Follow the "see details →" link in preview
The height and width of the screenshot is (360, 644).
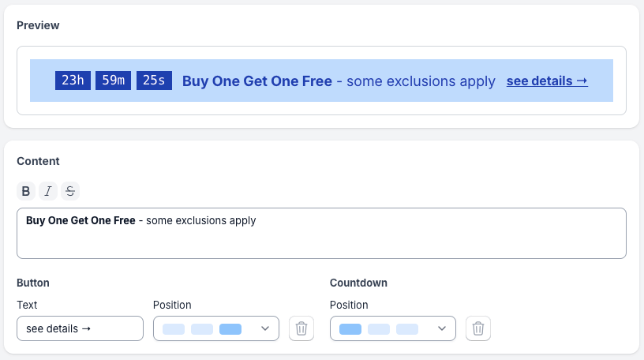point(547,81)
